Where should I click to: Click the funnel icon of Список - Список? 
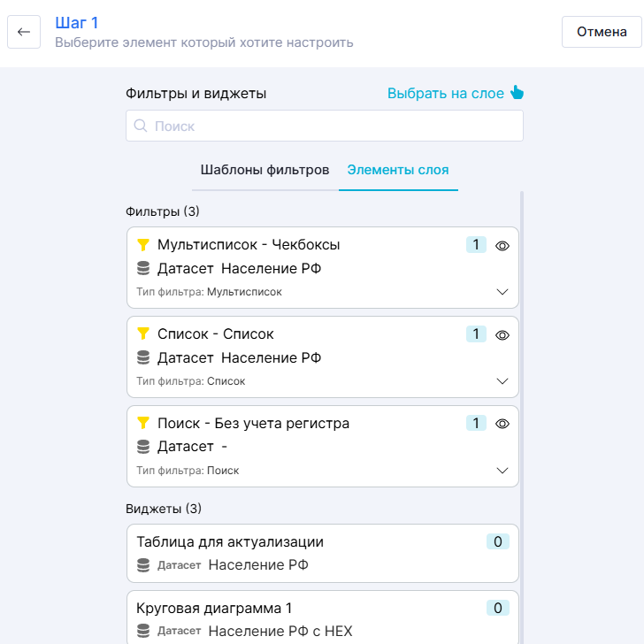[143, 334]
